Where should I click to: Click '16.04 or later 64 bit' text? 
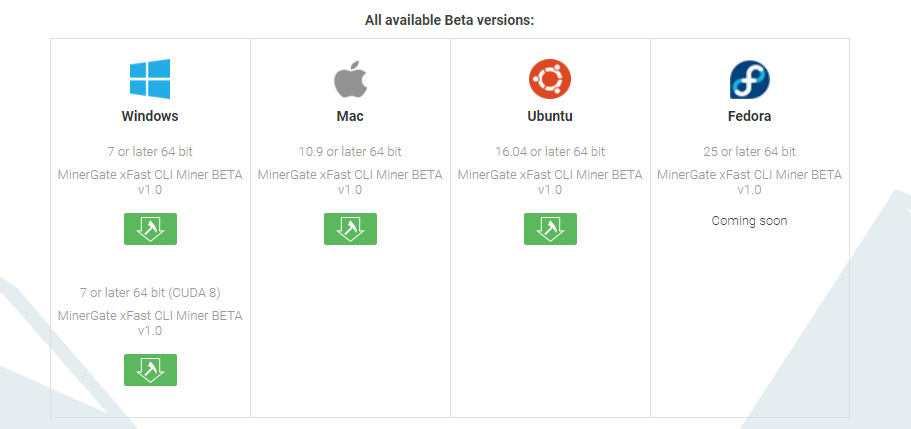[x=550, y=152]
